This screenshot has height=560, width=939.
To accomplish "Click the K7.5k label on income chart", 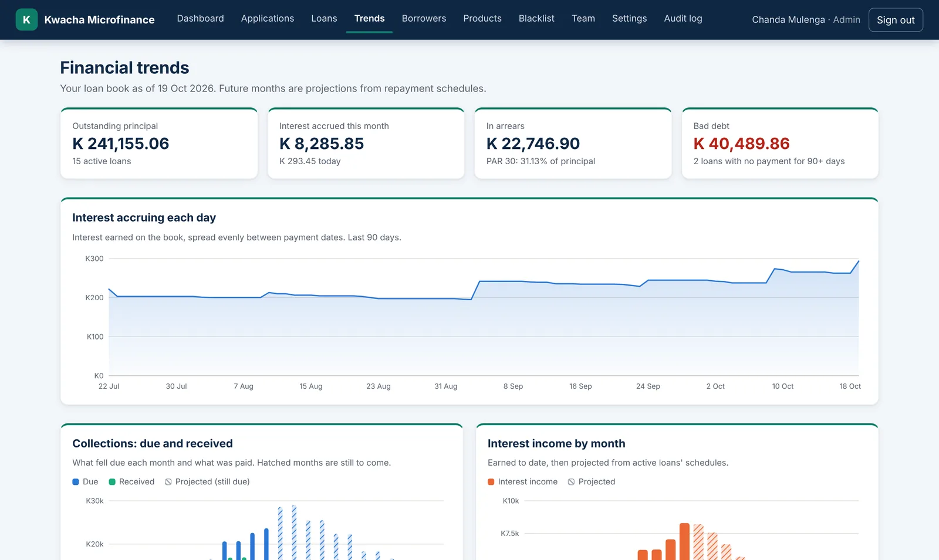I will [x=509, y=534].
